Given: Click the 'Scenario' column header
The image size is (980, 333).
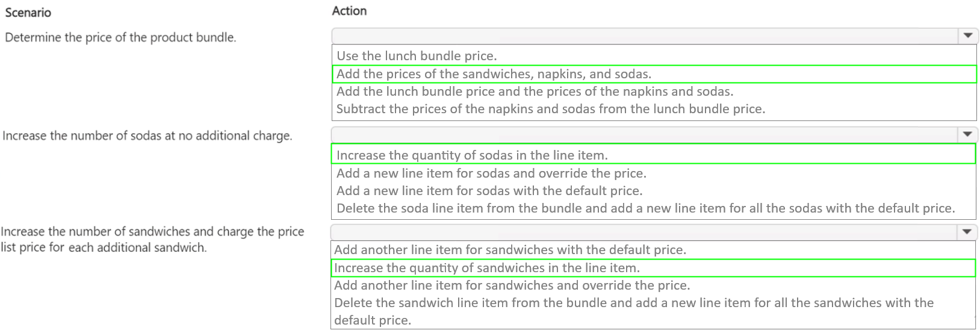Looking at the screenshot, I should (28, 12).
